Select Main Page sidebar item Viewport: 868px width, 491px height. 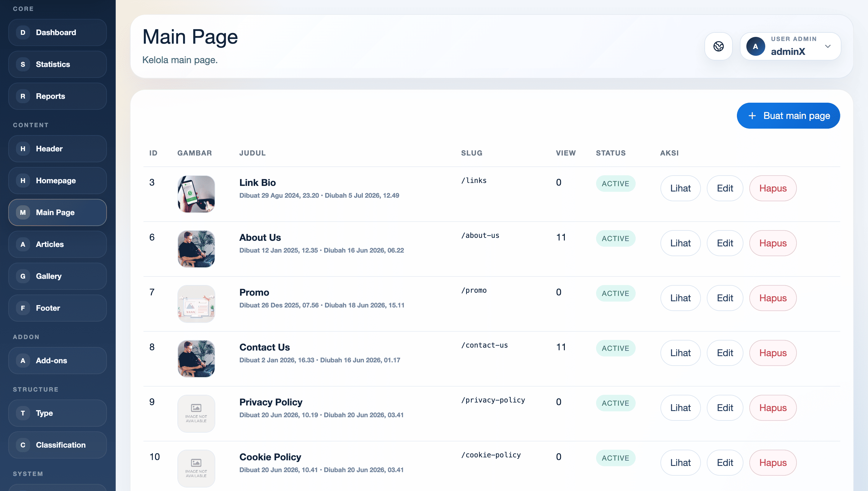(57, 212)
